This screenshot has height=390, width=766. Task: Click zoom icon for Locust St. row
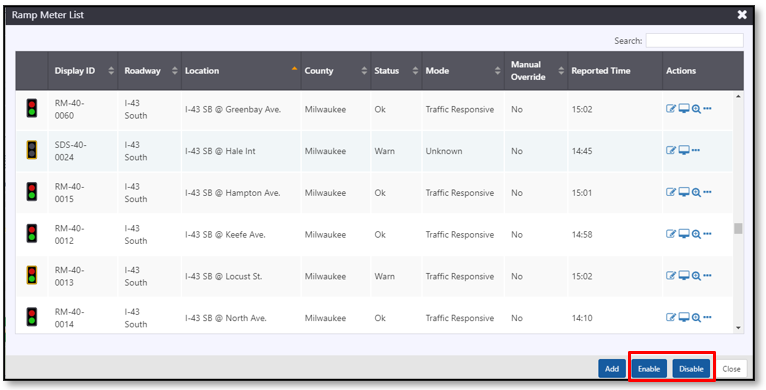696,276
